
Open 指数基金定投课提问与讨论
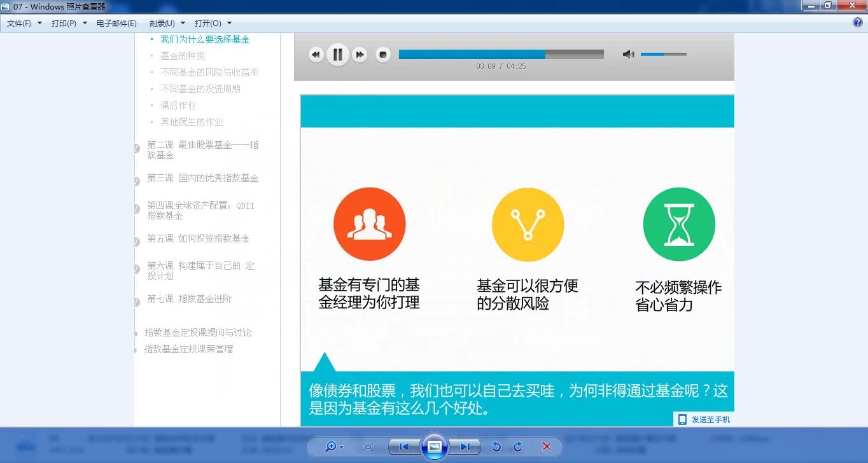[x=198, y=333]
